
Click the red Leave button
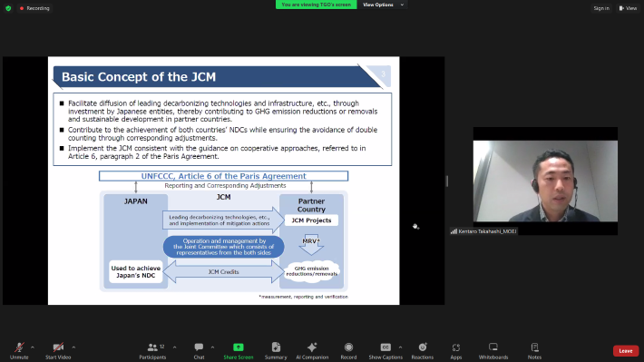(x=626, y=350)
